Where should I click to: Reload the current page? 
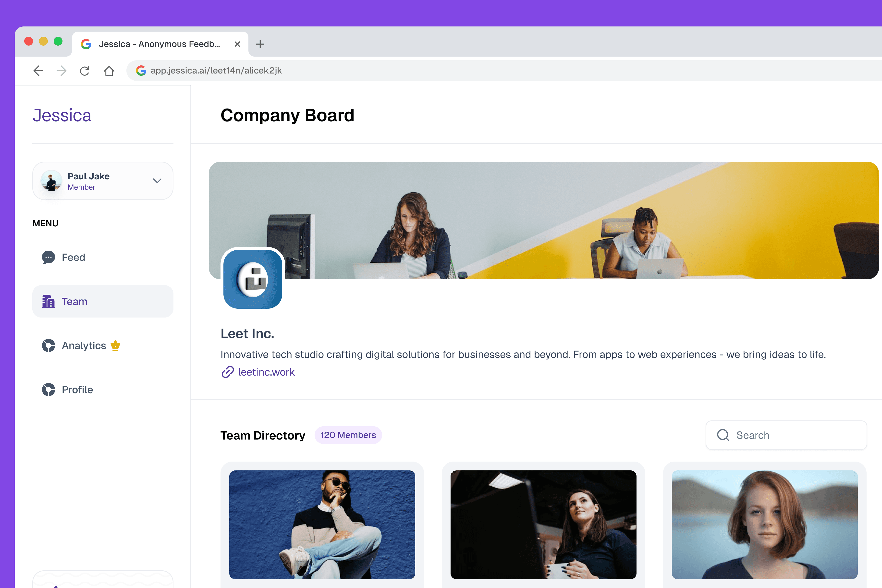coord(85,71)
